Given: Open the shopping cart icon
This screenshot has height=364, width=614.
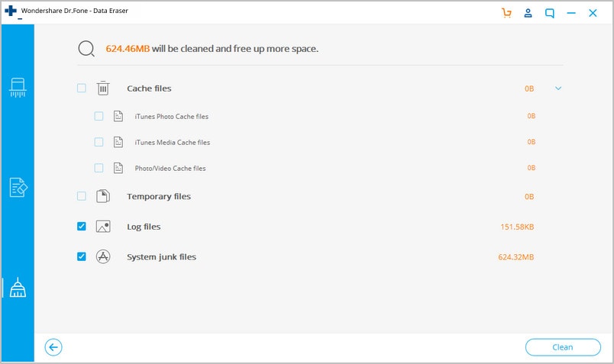Looking at the screenshot, I should click(506, 13).
